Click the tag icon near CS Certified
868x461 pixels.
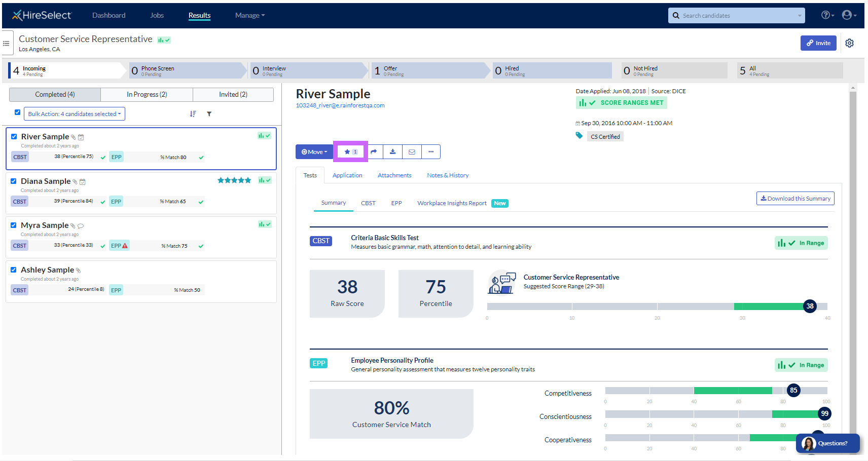[579, 135]
